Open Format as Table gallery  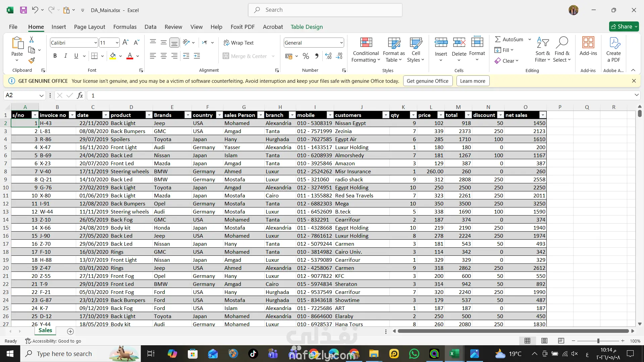tap(394, 50)
